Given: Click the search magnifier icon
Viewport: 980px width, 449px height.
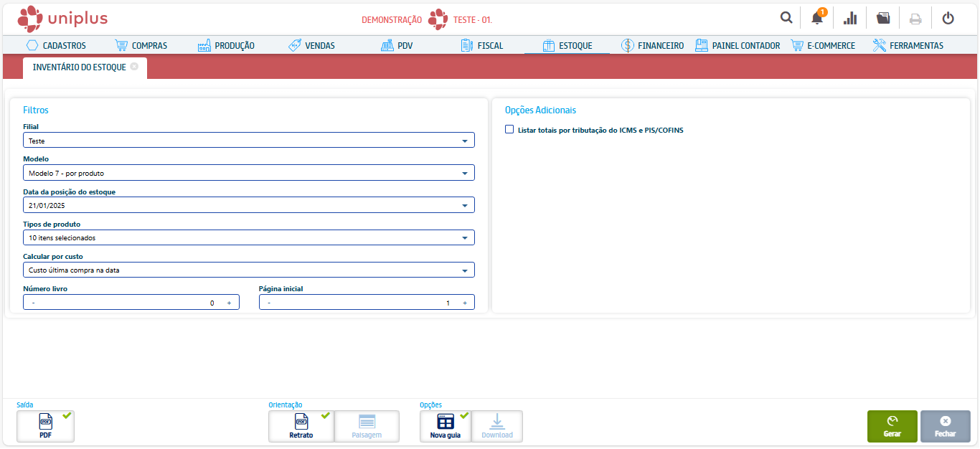Looking at the screenshot, I should coord(786,18).
